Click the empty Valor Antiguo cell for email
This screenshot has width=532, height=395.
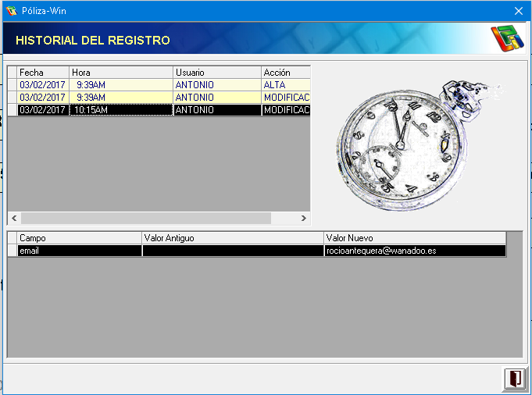(x=233, y=251)
